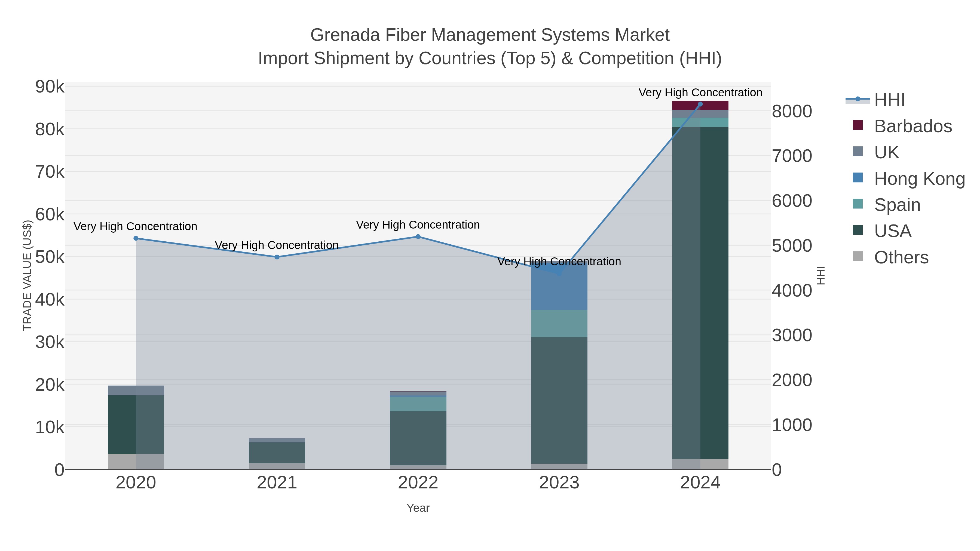
Task: Click the USA segment of 2021 bar
Action: [x=277, y=453]
